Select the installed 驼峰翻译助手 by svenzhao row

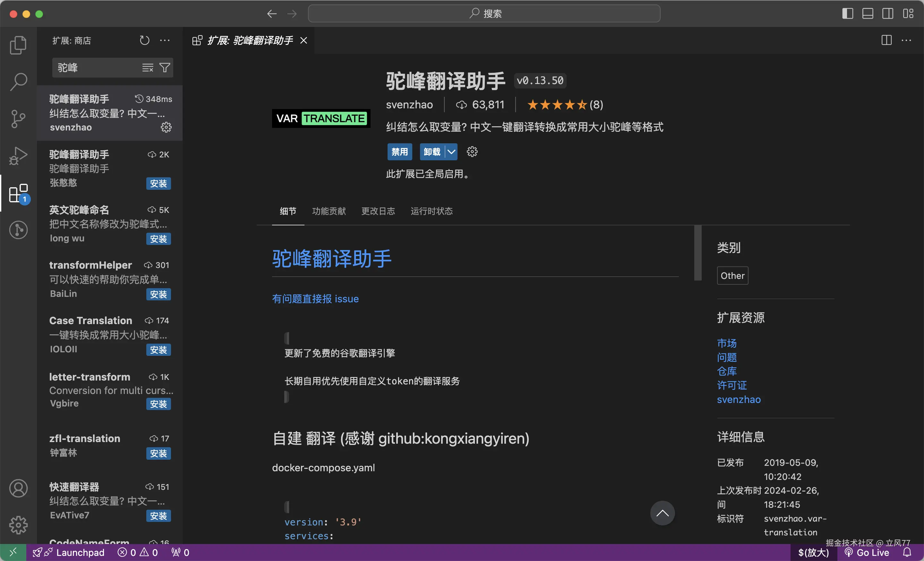pyautogui.click(x=110, y=113)
